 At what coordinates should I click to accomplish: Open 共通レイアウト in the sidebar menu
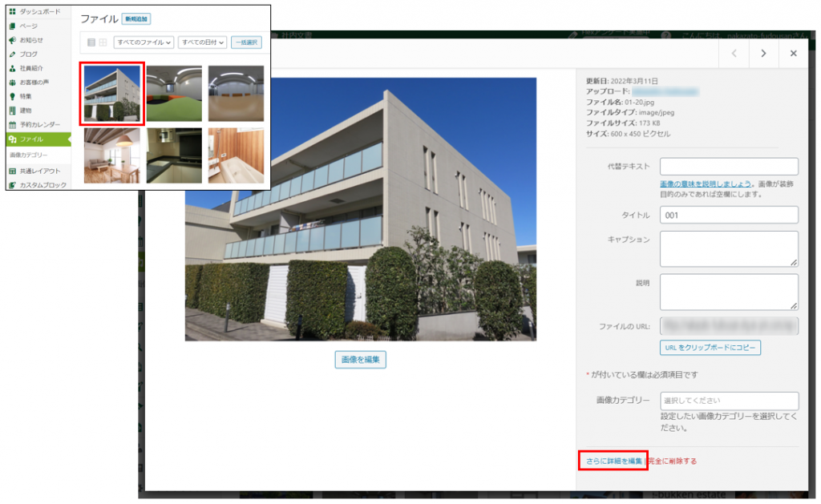40,171
